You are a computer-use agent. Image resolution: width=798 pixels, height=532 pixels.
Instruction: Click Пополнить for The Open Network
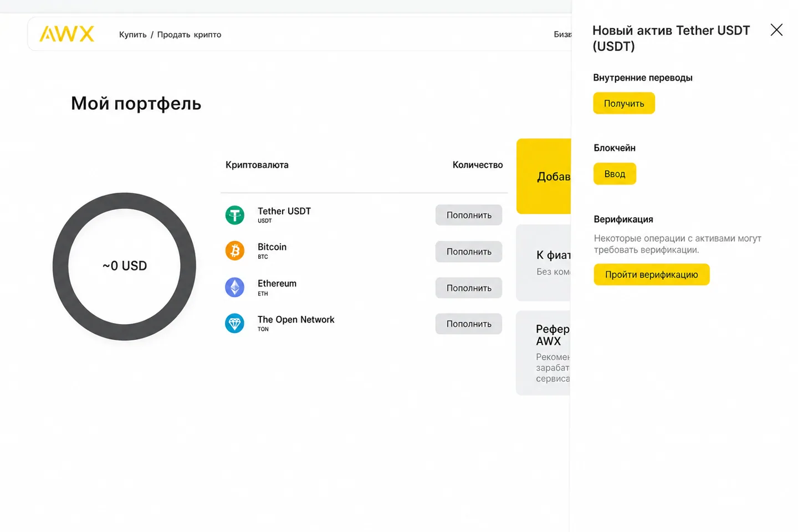pyautogui.click(x=469, y=324)
